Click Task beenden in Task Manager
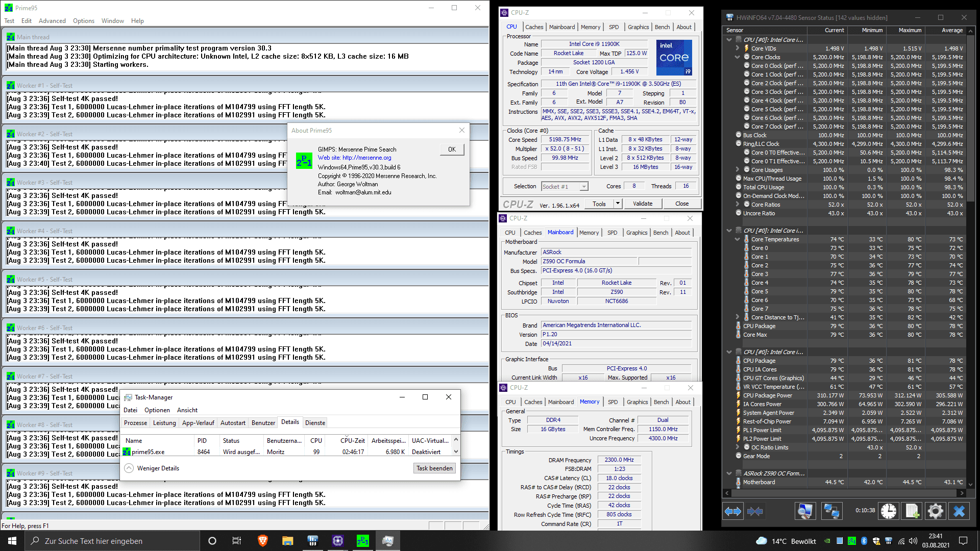The image size is (980, 551). [x=434, y=468]
